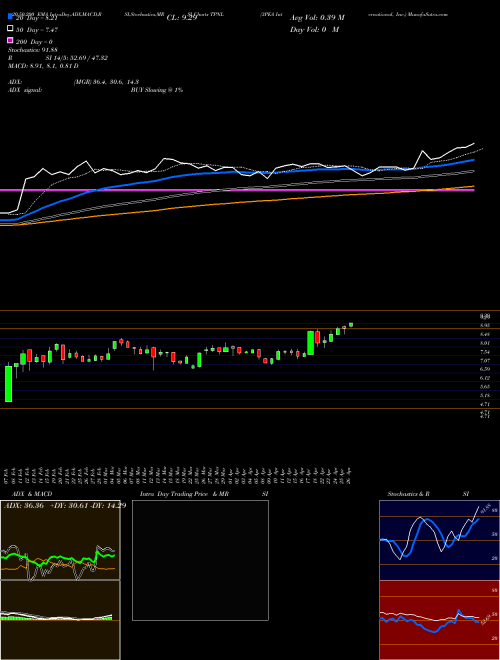Image resolution: width=500 pixels, height=660 pixels.
Task: Click the magenta 200 Day legend square
Action: pyautogui.click(x=10, y=40)
